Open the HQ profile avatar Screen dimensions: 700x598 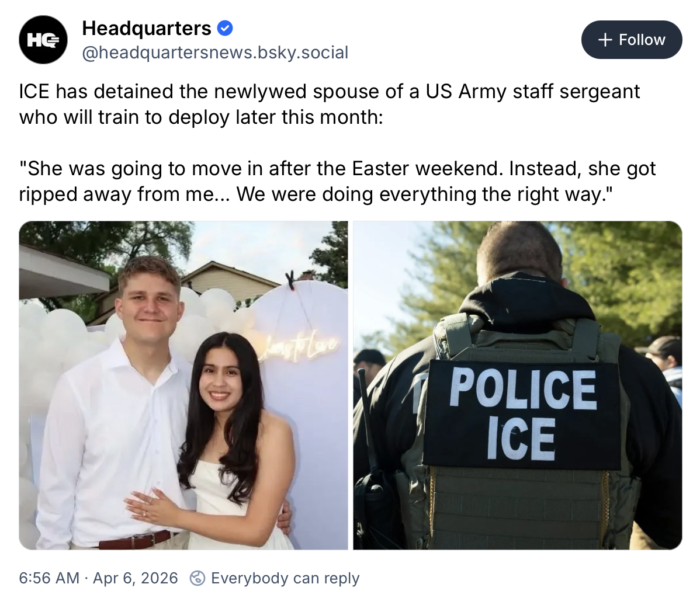click(x=43, y=40)
